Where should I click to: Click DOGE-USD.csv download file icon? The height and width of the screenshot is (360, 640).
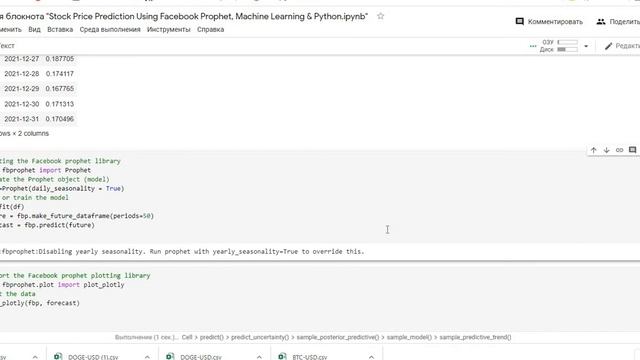[170, 356]
